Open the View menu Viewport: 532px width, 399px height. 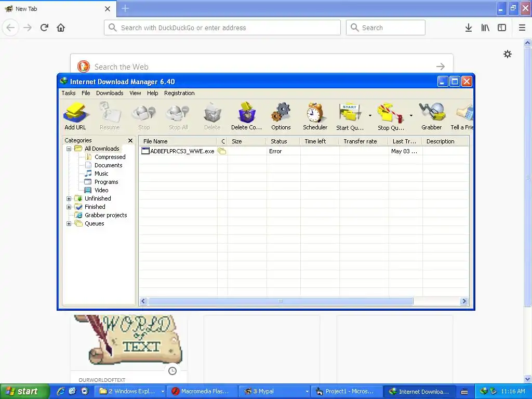pos(135,93)
